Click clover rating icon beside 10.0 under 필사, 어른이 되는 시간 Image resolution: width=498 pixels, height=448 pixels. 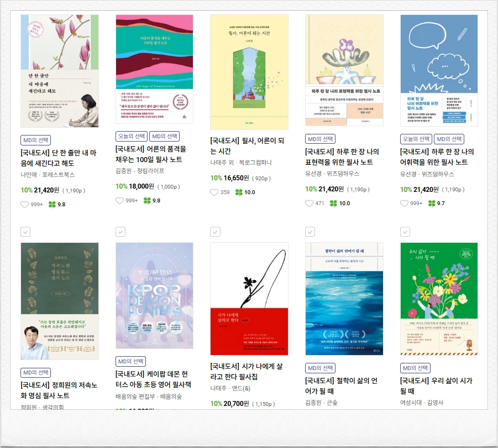239,192
